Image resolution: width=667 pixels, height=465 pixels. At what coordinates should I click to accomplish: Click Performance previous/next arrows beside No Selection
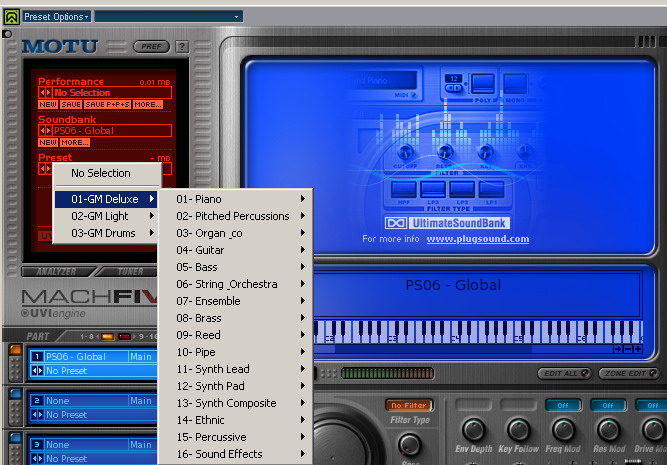point(45,92)
